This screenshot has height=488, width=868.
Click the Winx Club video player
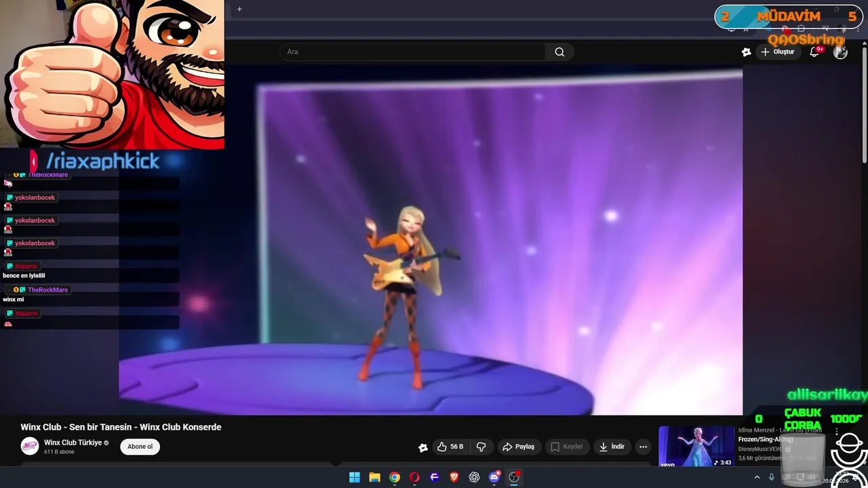pyautogui.click(x=431, y=241)
